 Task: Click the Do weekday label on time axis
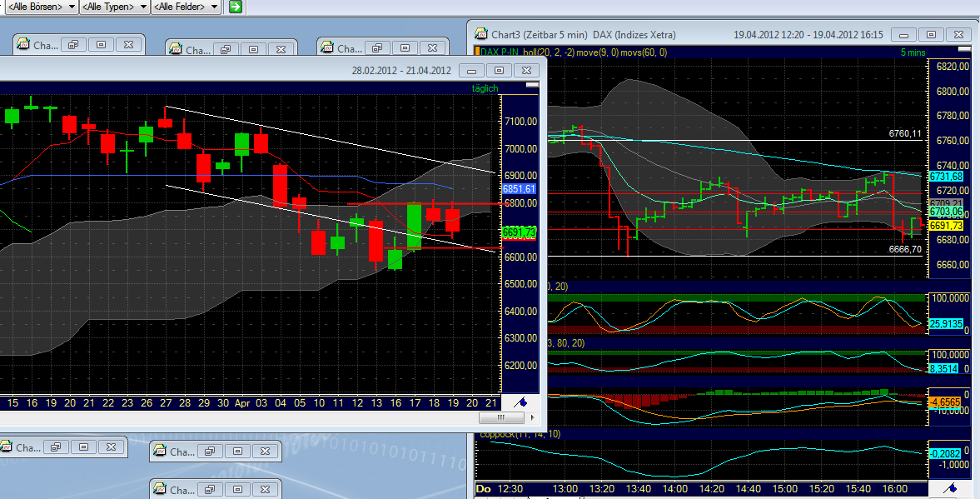click(x=483, y=488)
